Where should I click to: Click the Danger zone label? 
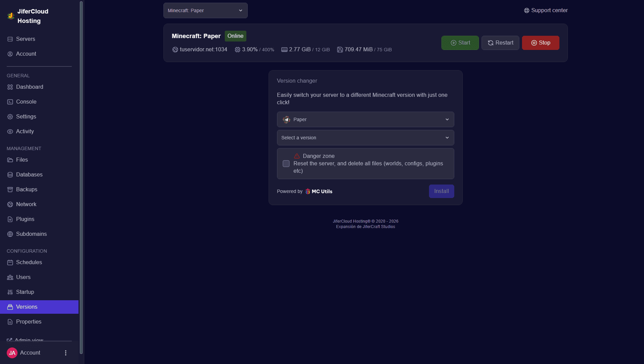(x=319, y=156)
